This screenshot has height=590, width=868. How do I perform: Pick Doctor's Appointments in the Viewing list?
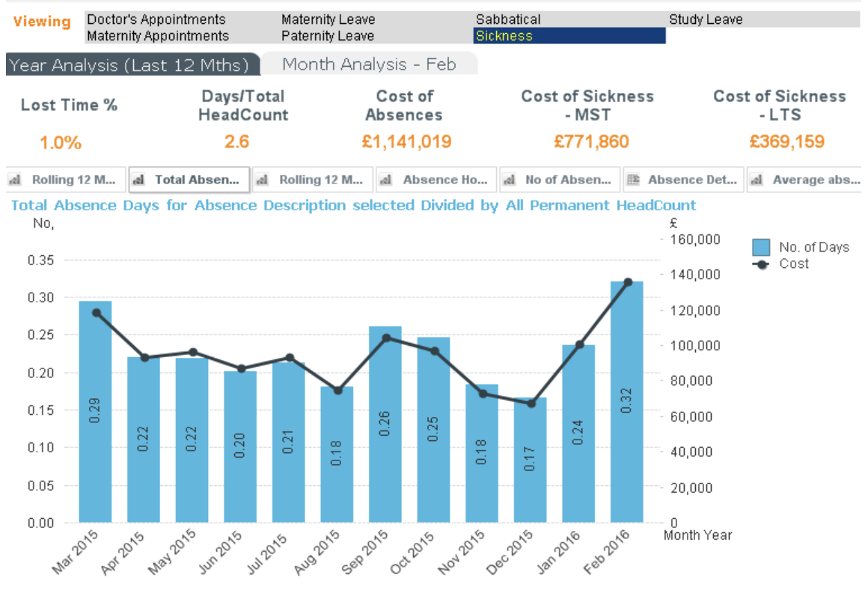[x=156, y=19]
